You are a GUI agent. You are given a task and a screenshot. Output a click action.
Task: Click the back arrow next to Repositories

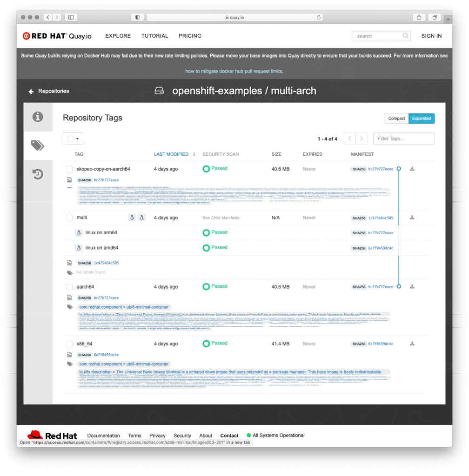(x=31, y=92)
